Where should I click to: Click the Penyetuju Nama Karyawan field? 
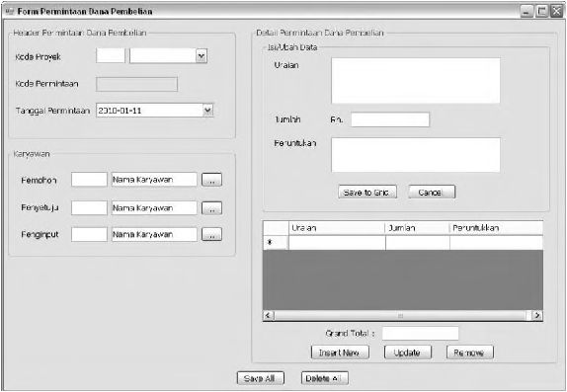pos(154,208)
